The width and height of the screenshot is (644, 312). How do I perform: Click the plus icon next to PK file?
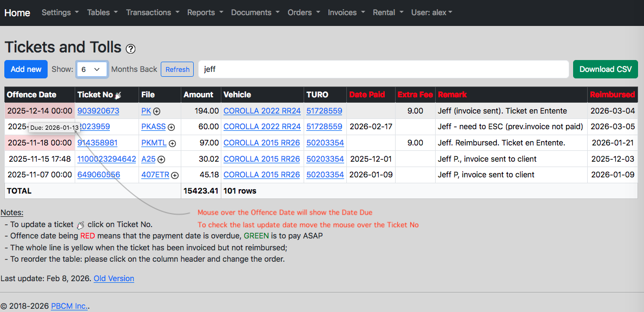[x=157, y=111]
